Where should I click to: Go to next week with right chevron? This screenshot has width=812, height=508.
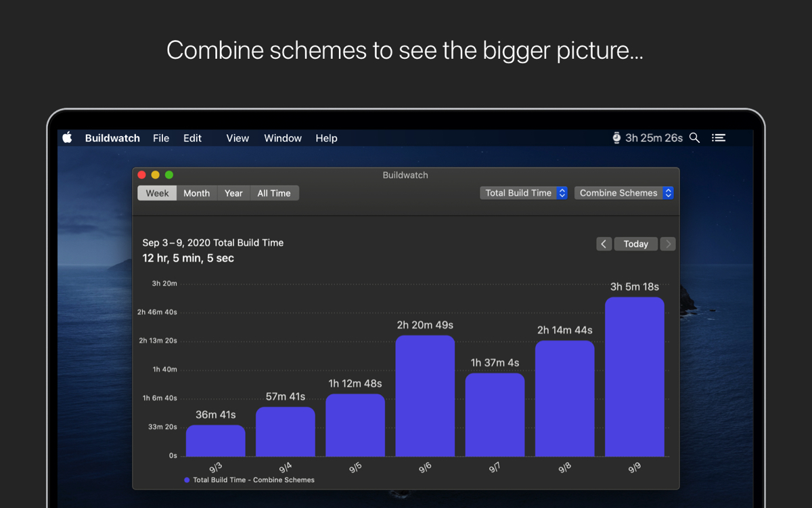pos(668,244)
